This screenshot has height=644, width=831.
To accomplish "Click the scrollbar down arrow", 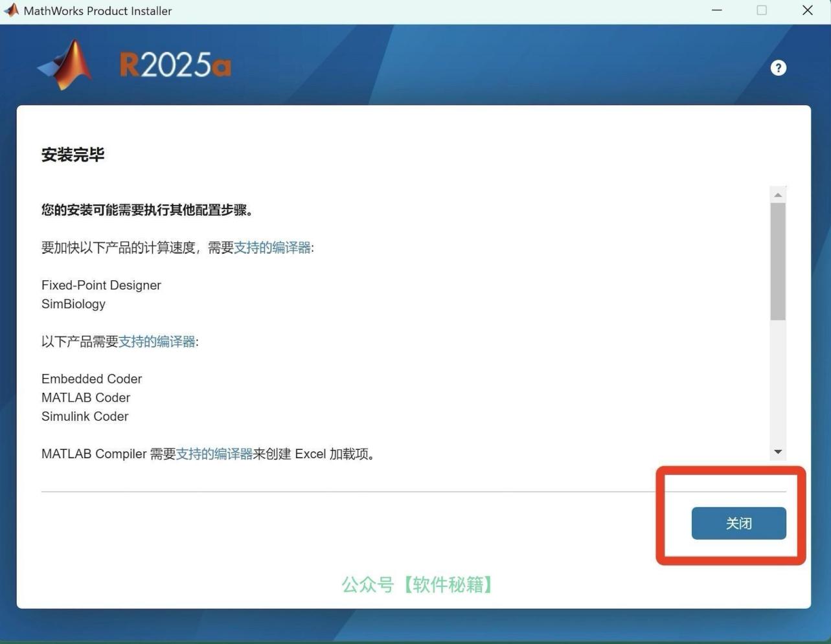I will [778, 452].
